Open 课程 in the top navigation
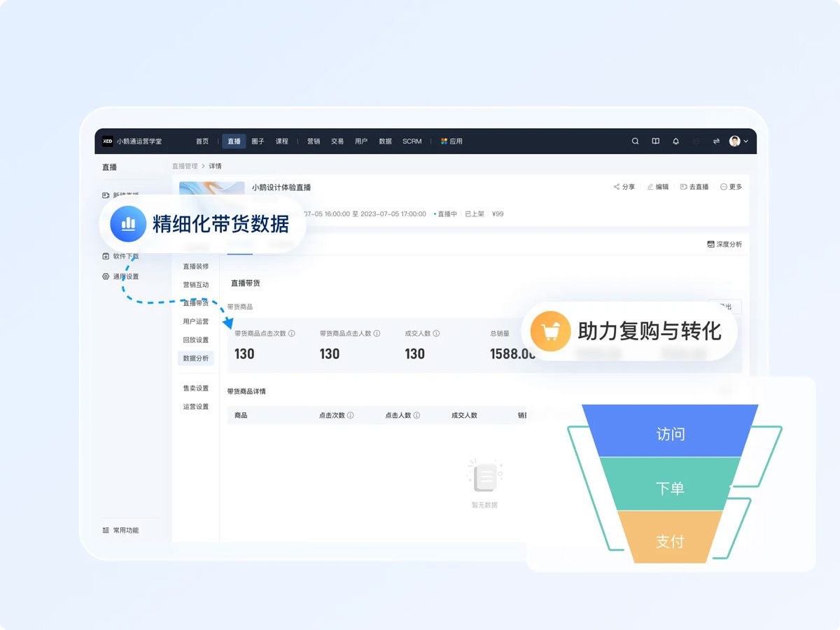The height and width of the screenshot is (630, 840). point(281,141)
